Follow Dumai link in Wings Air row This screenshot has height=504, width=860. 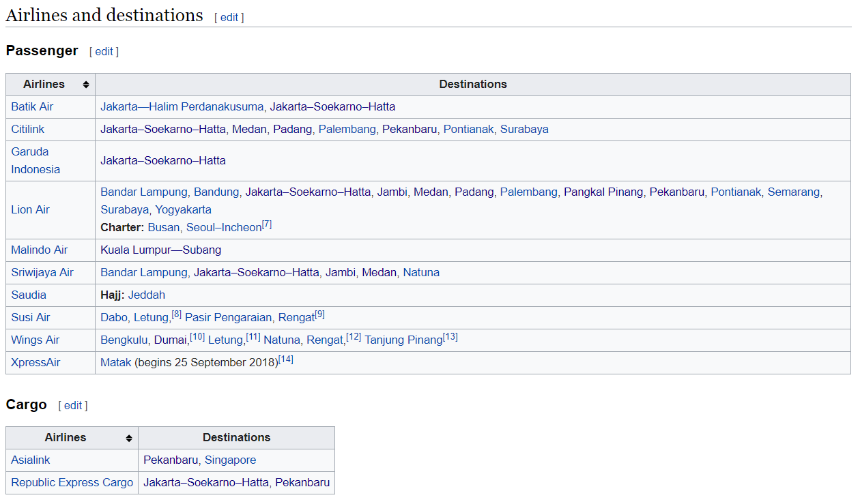[x=171, y=340]
